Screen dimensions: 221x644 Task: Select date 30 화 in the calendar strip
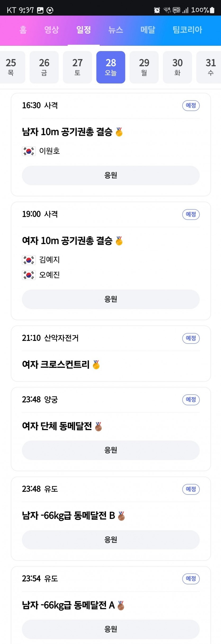click(177, 67)
